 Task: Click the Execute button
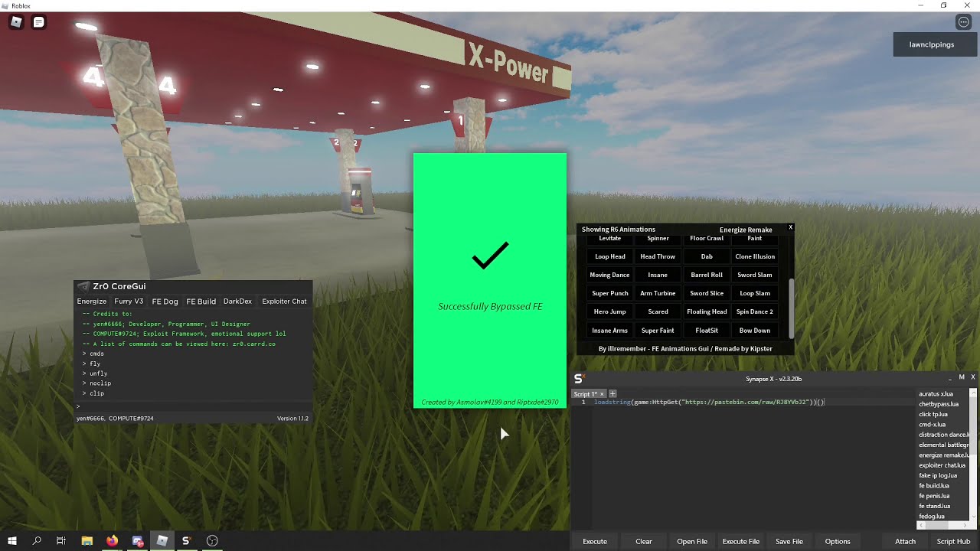click(x=595, y=541)
